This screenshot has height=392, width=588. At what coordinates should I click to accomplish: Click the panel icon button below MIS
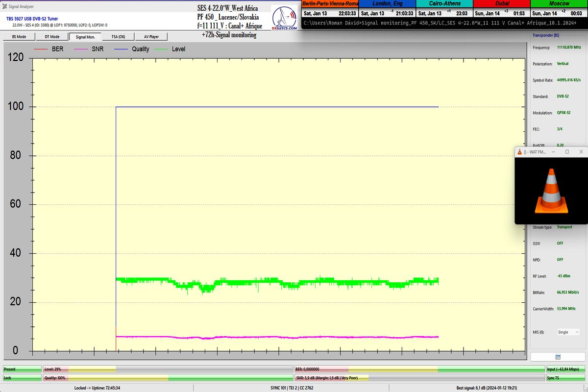558,357
